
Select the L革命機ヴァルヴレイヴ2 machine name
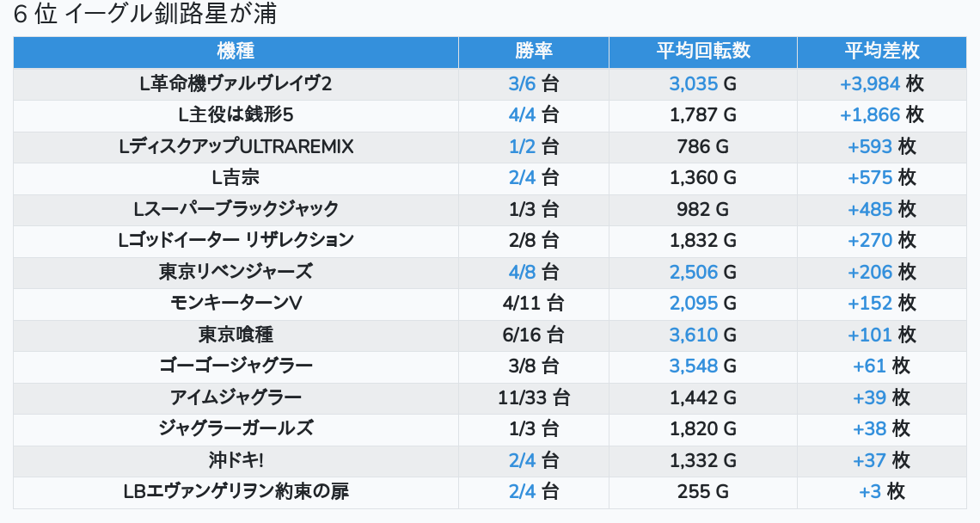(x=236, y=83)
